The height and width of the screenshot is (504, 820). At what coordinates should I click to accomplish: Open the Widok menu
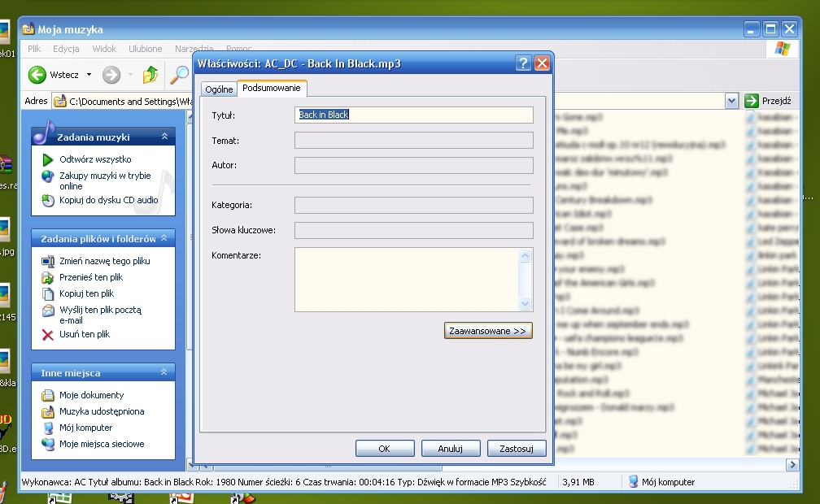pyautogui.click(x=104, y=49)
